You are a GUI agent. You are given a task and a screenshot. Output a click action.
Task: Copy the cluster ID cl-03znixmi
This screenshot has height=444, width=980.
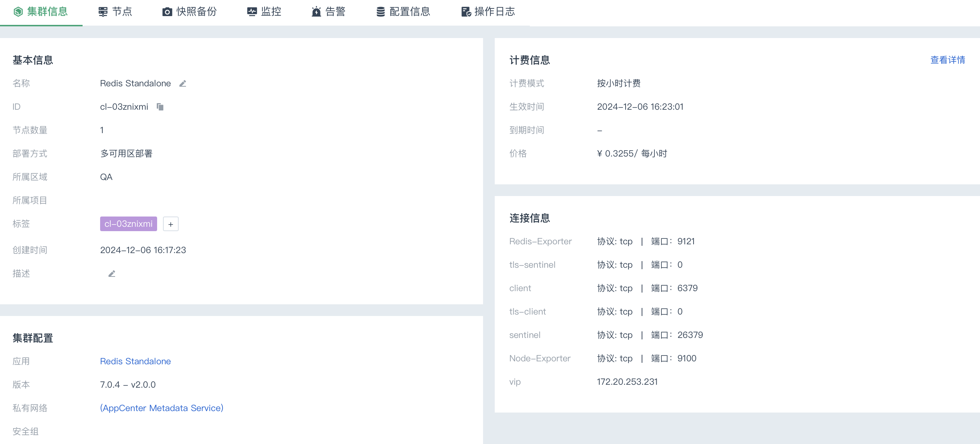[x=160, y=107]
